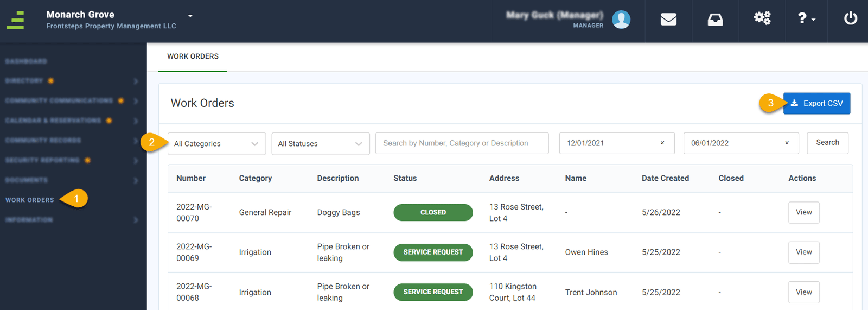The image size is (868, 310).
Task: Open Security Reporting in the sidebar
Action: 42,160
